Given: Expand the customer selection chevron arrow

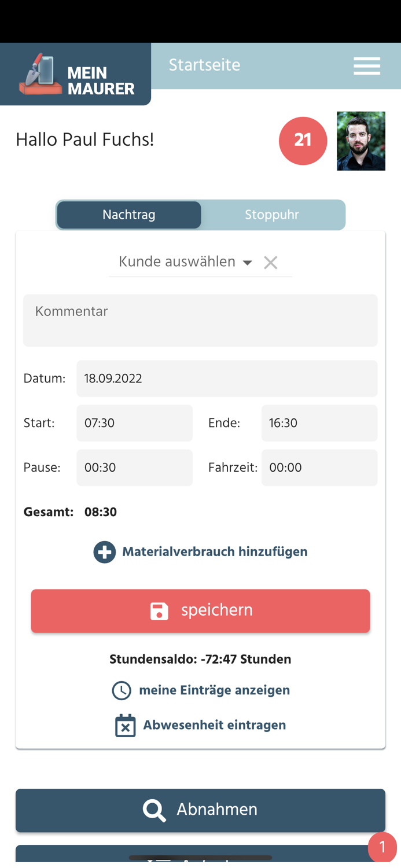Looking at the screenshot, I should (248, 262).
